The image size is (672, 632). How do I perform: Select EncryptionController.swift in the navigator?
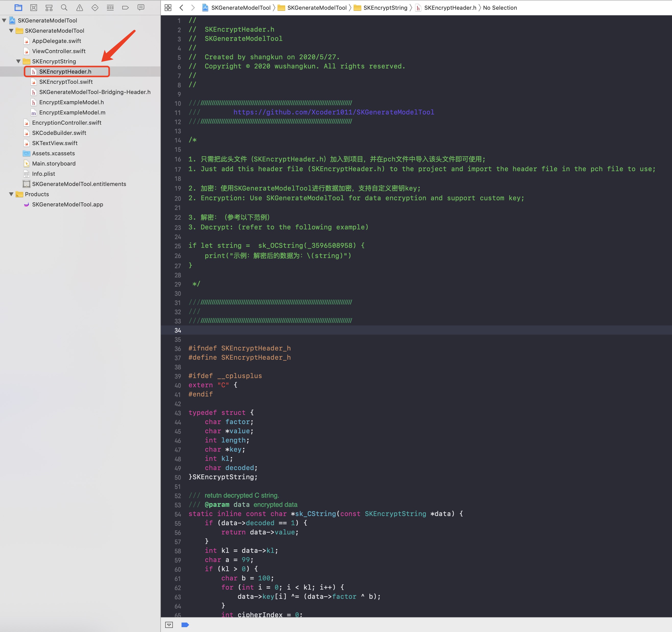pos(67,123)
